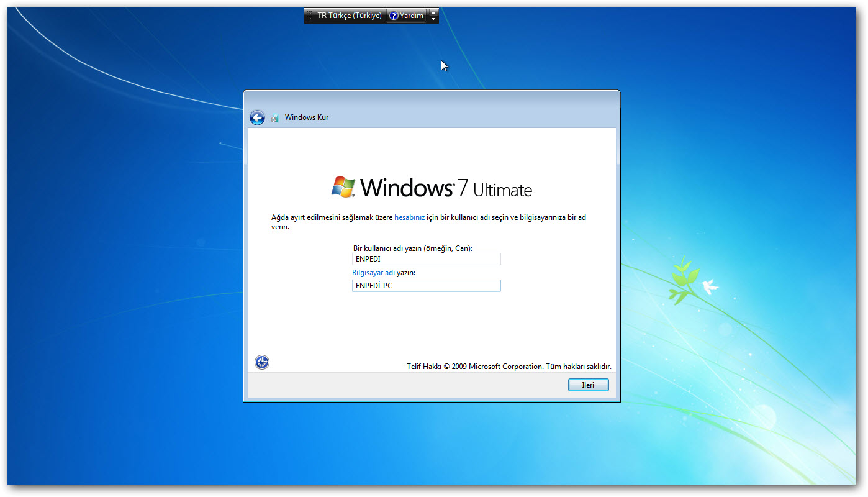The width and height of the screenshot is (868, 497).
Task: Open the TR Türkçe (Türkiye) language selector
Action: coord(350,16)
